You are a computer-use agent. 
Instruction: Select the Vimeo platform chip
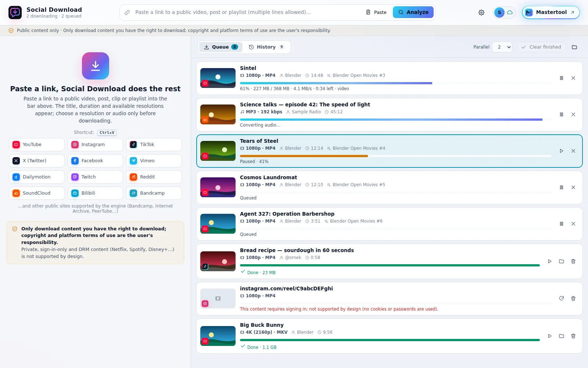154,161
